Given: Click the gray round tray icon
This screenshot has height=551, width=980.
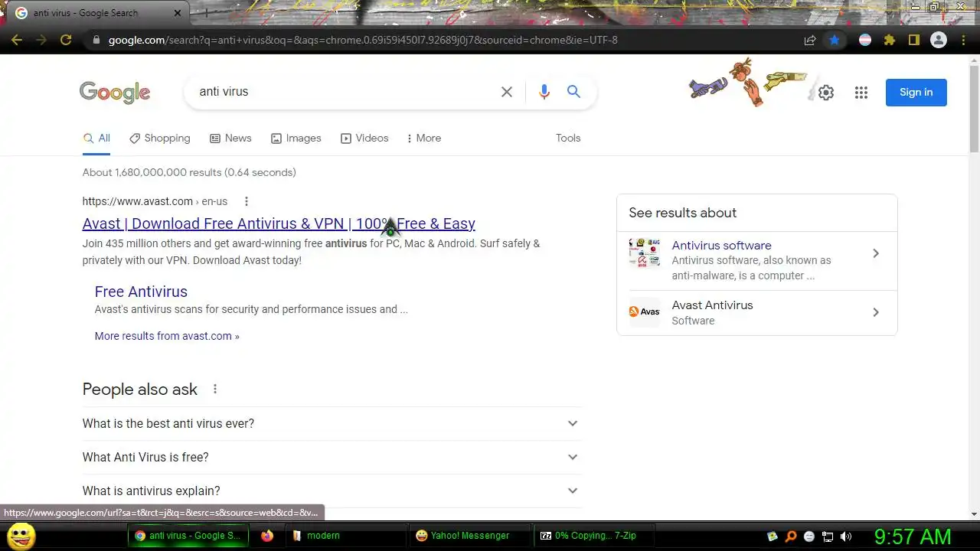Looking at the screenshot, I should (x=809, y=536).
